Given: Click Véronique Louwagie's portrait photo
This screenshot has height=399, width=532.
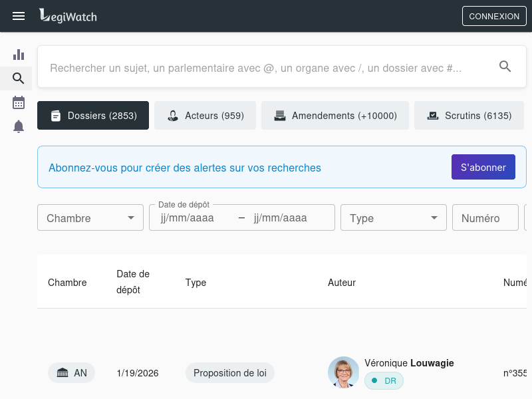Looking at the screenshot, I should click(x=343, y=372).
